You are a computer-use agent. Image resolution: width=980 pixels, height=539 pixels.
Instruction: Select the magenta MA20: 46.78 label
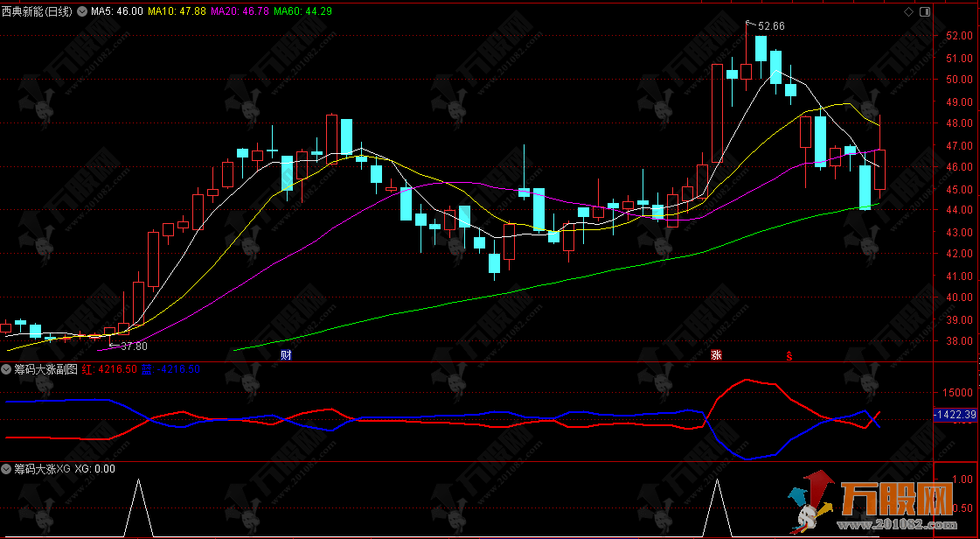click(x=240, y=11)
